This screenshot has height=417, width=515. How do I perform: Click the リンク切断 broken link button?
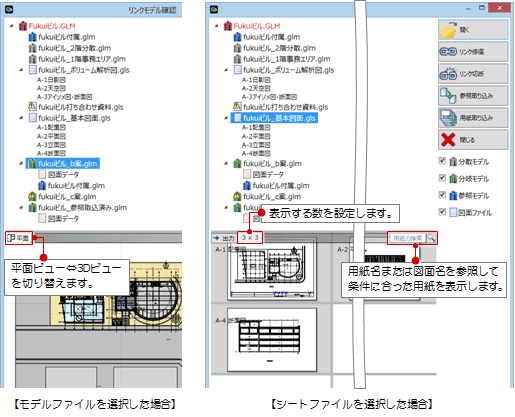point(473,74)
